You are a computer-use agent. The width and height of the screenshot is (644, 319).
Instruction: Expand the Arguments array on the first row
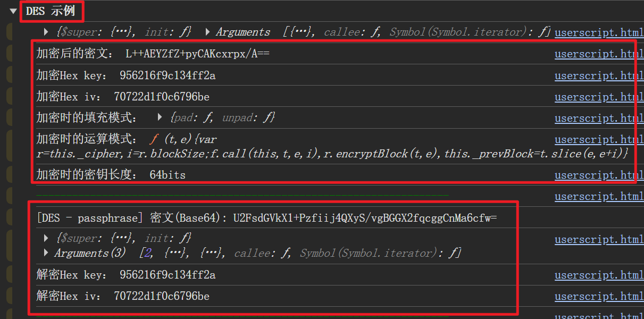(x=207, y=32)
